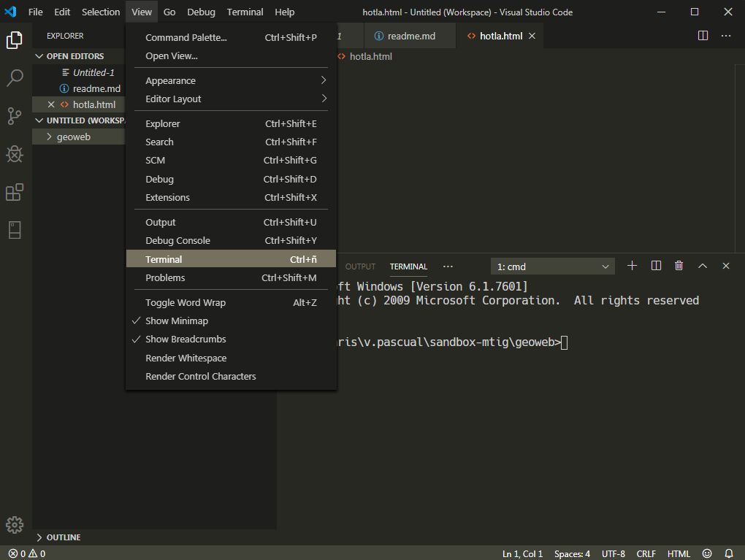Open the Source Control activity icon

[x=15, y=116]
